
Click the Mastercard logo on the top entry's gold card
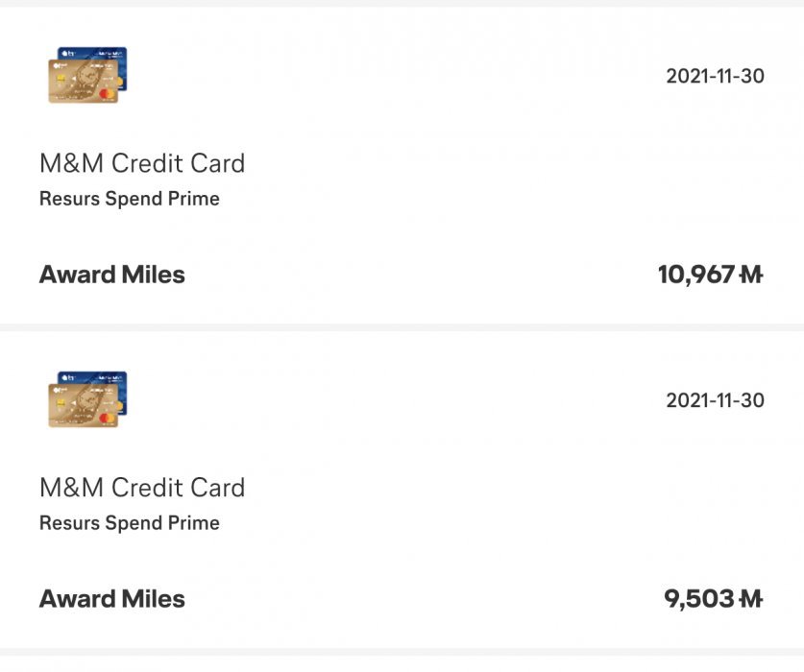pyautogui.click(x=108, y=95)
